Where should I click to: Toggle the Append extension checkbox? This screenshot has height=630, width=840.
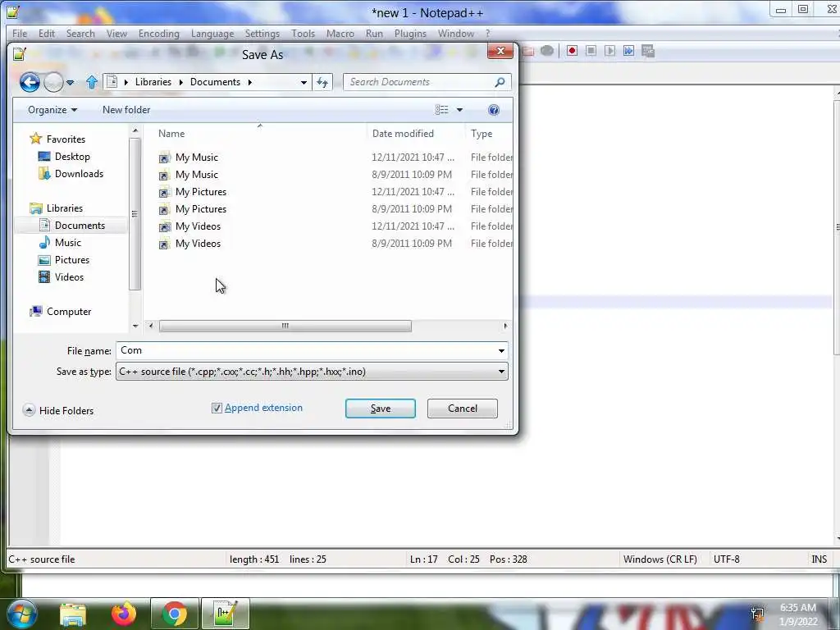217,409
